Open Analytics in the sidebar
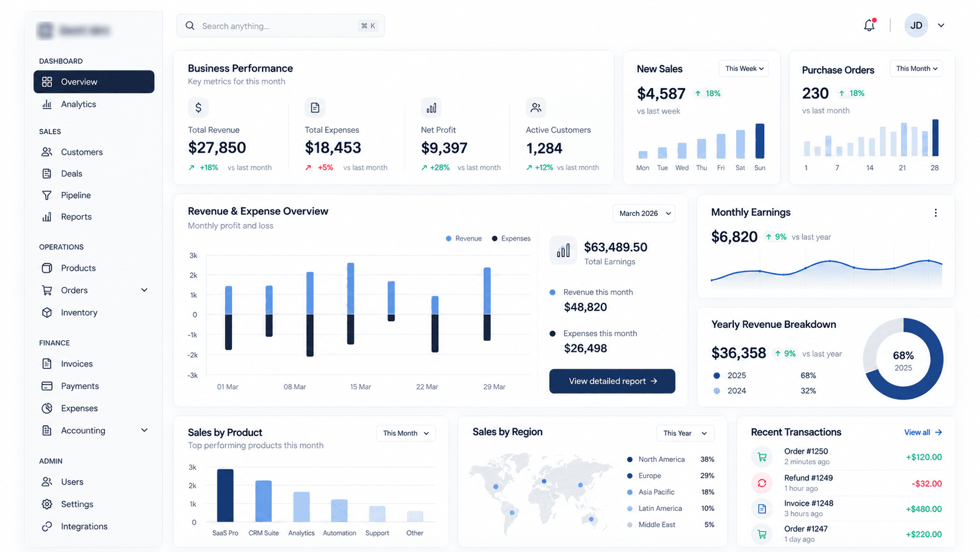This screenshot has height=552, width=980. [x=94, y=104]
